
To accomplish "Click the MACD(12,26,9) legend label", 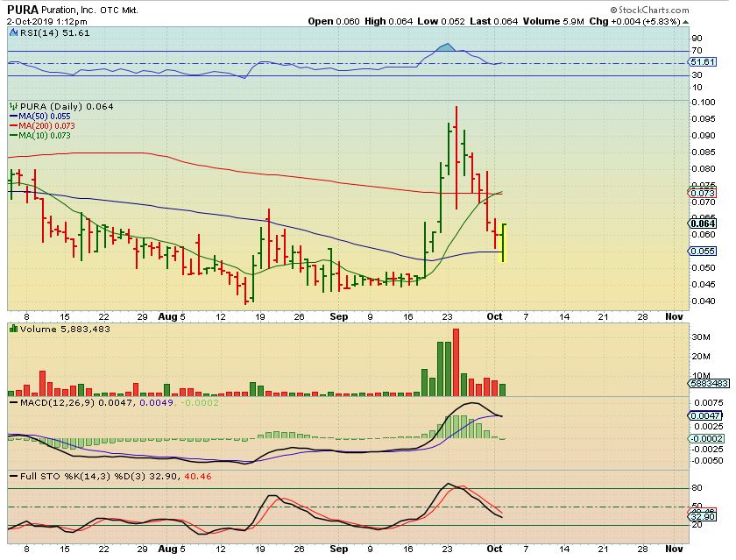I will 58,403.
